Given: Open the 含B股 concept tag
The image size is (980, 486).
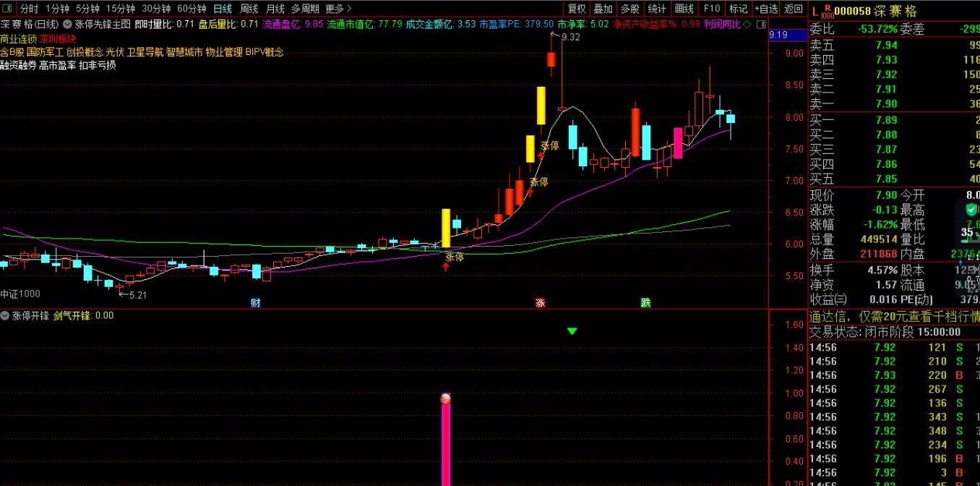Looking at the screenshot, I should 12,52.
